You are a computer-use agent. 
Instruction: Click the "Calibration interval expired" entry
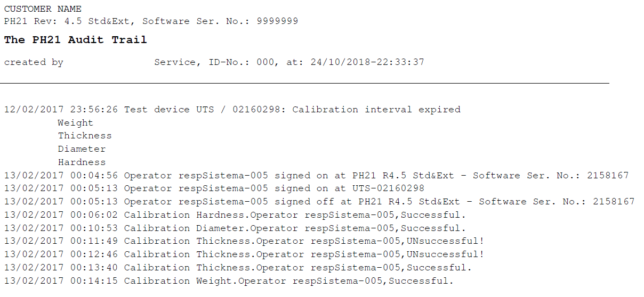376,110
